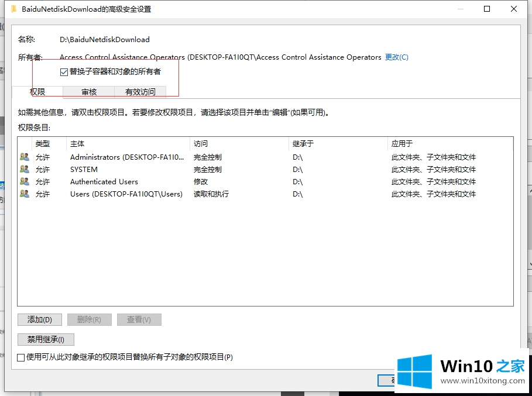The height and width of the screenshot is (396, 532).
Task: Sort by the 访问 column header
Action: (x=239, y=144)
